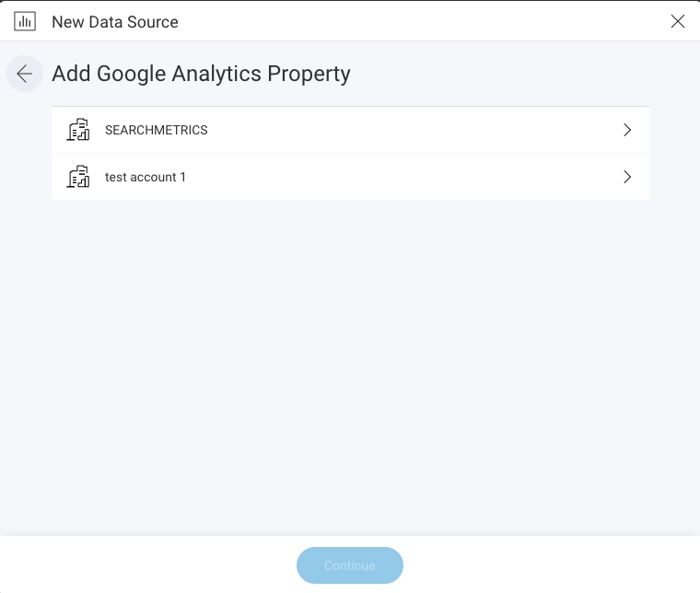Expand test account 1 using its chevron
The height and width of the screenshot is (593, 700).
tap(627, 177)
